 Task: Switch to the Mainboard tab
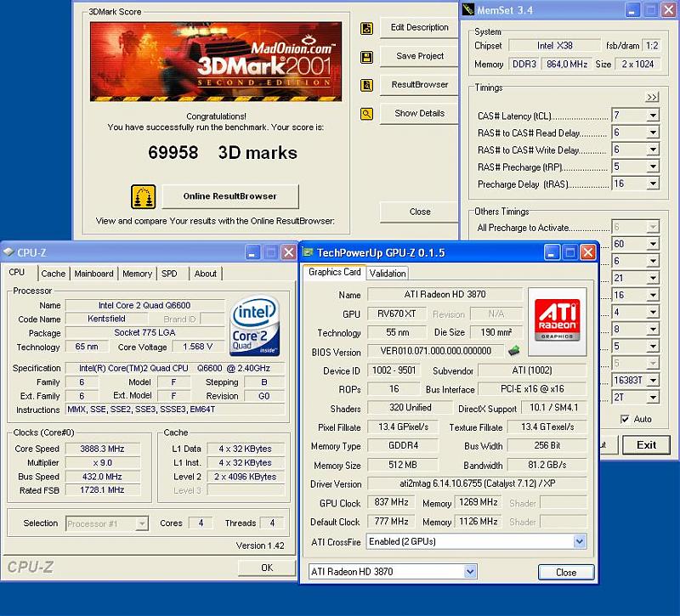[x=93, y=274]
